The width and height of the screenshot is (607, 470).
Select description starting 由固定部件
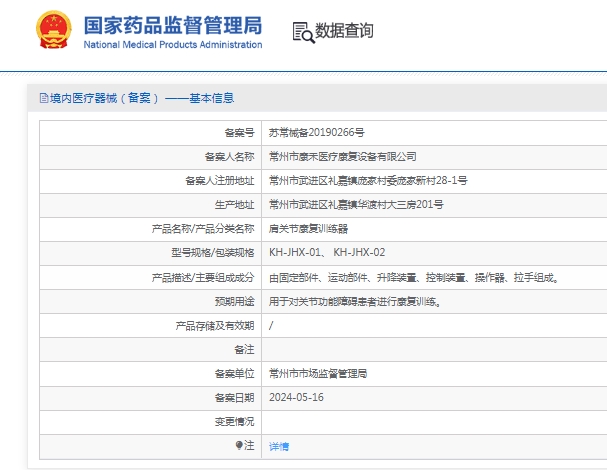tap(414, 278)
